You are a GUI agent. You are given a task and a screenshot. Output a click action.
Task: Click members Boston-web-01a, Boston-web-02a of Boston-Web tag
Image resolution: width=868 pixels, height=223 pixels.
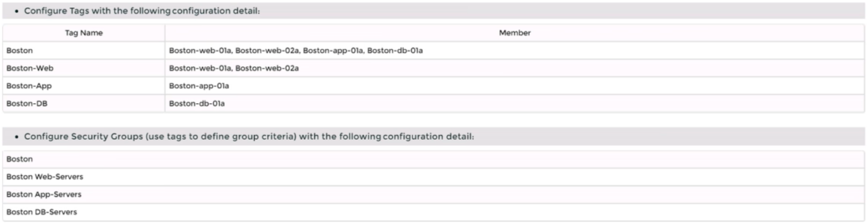515,68
